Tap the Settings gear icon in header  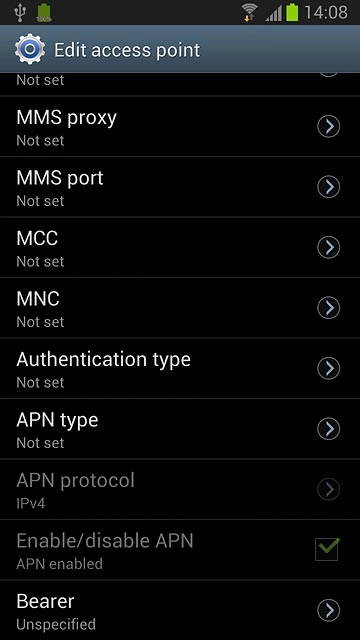(29, 49)
